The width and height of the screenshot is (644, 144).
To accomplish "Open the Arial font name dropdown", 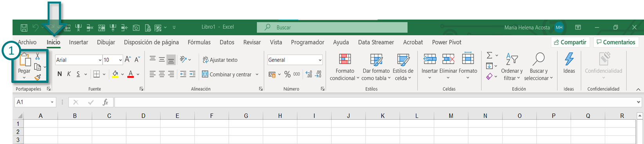I will point(100,60).
